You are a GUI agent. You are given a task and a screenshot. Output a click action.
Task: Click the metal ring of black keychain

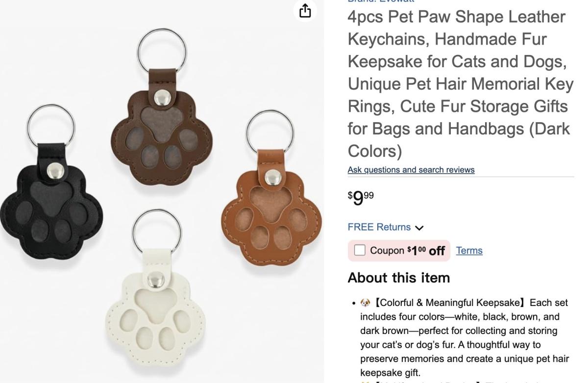pos(50,125)
